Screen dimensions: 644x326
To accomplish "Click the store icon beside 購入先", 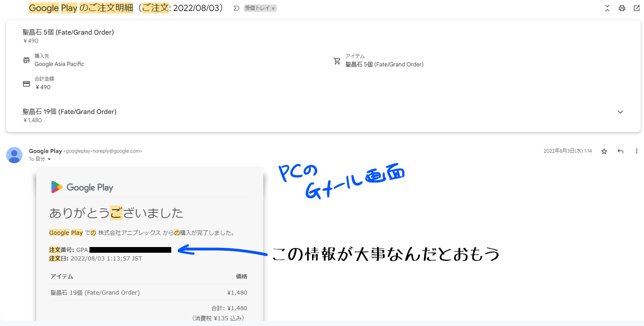I will tap(26, 60).
